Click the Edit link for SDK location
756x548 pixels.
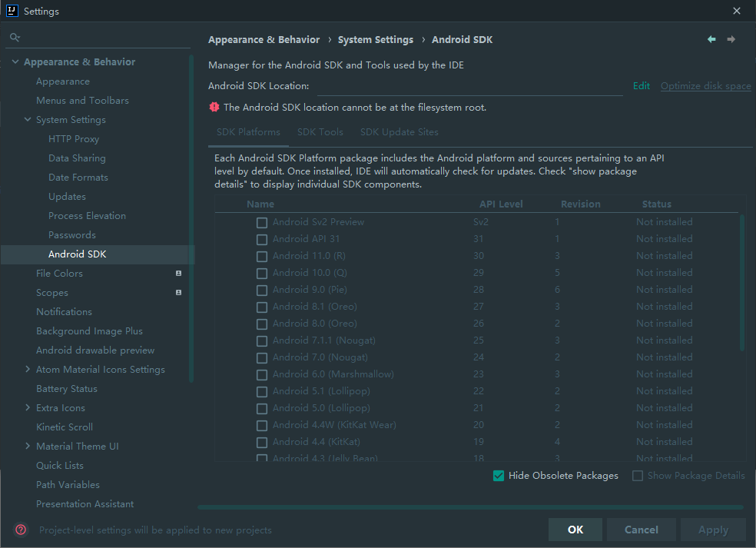(642, 86)
